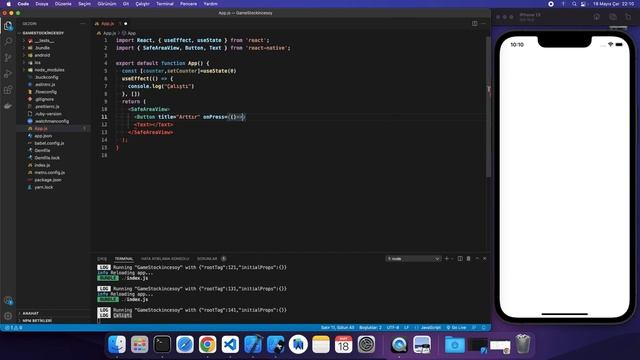Open the terminal shell selector dropdown
This screenshot has width=640, height=360.
click(x=413, y=259)
